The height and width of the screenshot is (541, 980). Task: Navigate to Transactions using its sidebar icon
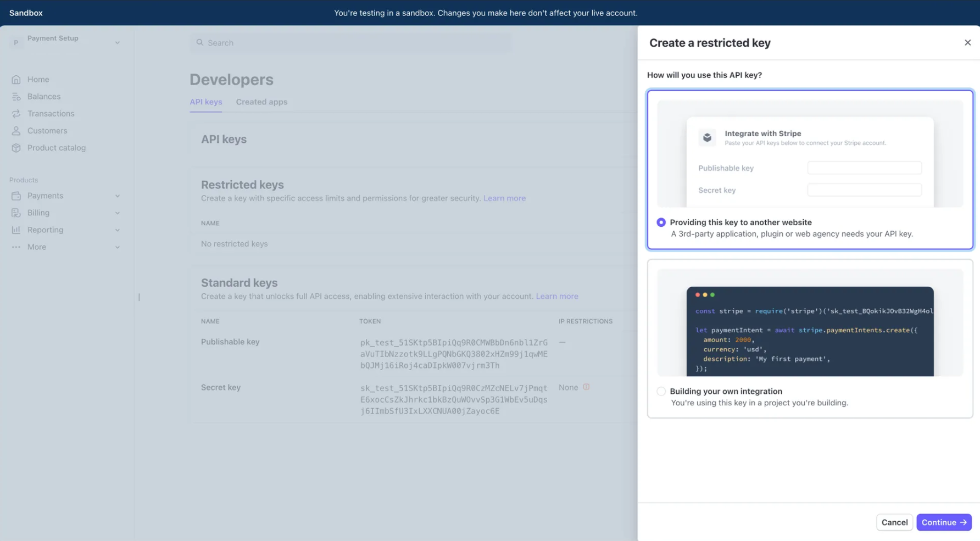(17, 114)
